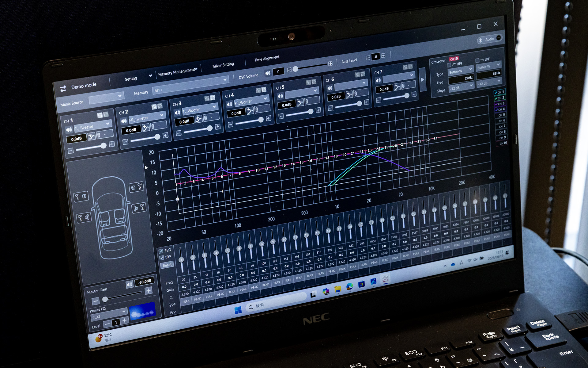Open the crossover curve editor on CH 2
The height and width of the screenshot is (368, 588).
(146, 127)
